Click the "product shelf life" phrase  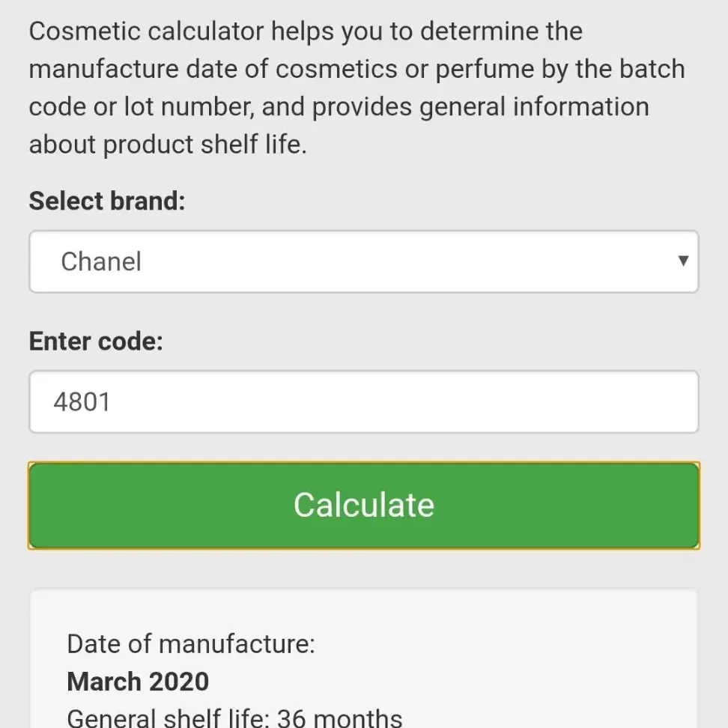pyautogui.click(x=204, y=144)
